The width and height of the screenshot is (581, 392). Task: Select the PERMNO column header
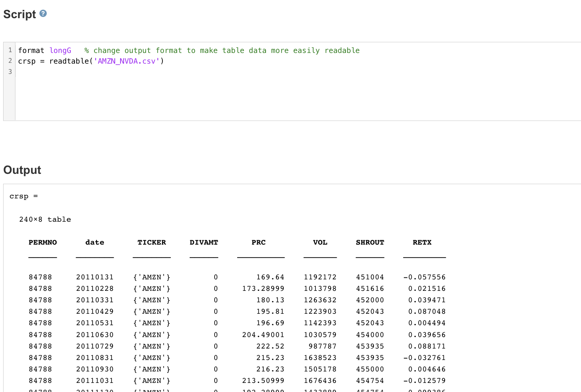(42, 242)
